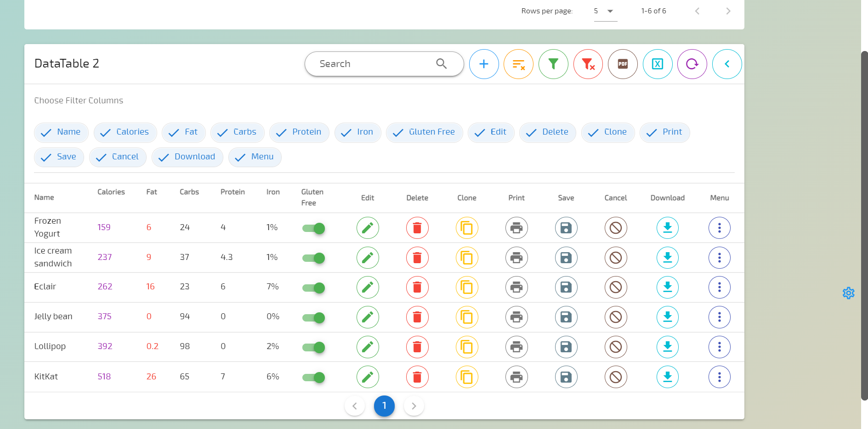Cancel the Jelly bean row
Screen dimensions: 868x429
pyautogui.click(x=616, y=317)
